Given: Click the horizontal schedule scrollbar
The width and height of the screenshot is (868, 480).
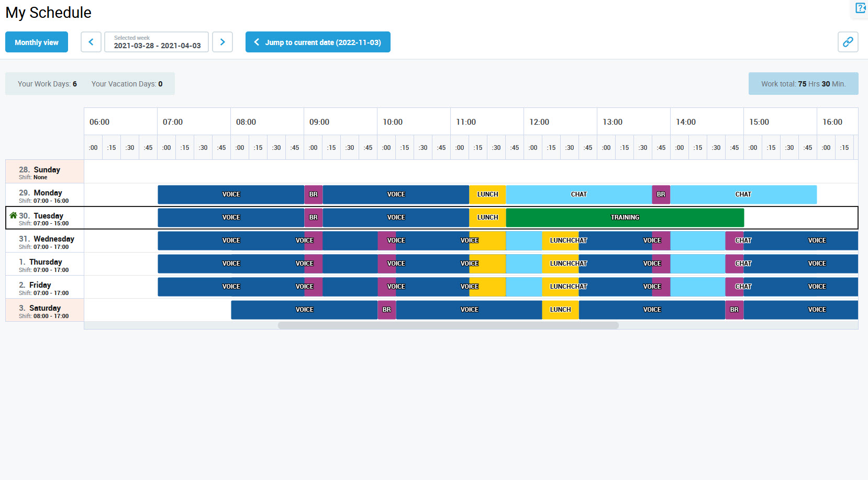Looking at the screenshot, I should pyautogui.click(x=448, y=325).
